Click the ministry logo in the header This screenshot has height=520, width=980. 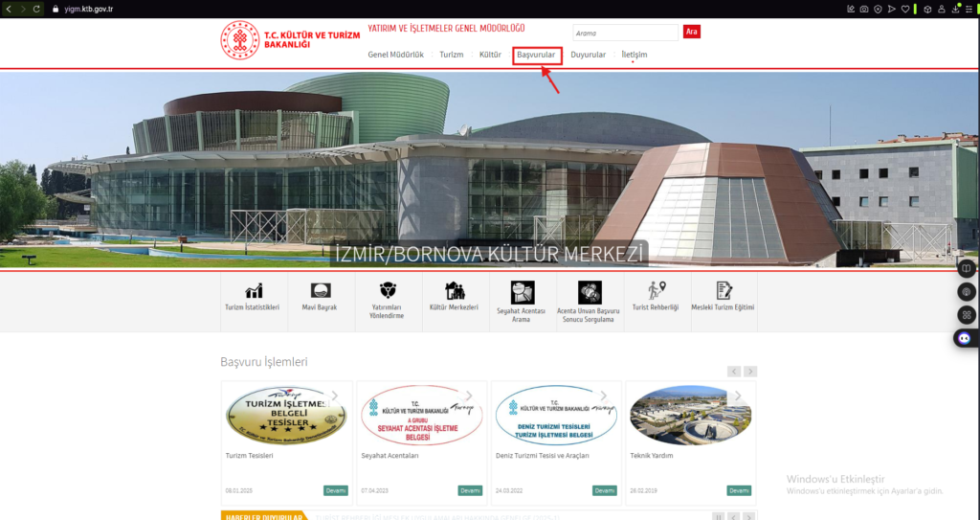pos(240,40)
